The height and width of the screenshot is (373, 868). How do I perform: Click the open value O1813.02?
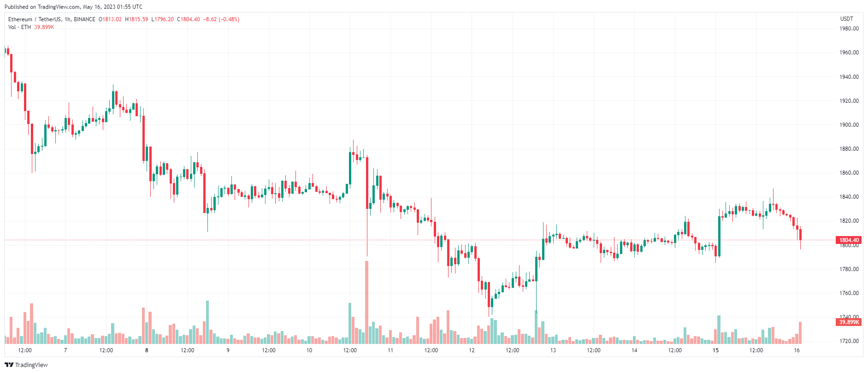pos(110,19)
